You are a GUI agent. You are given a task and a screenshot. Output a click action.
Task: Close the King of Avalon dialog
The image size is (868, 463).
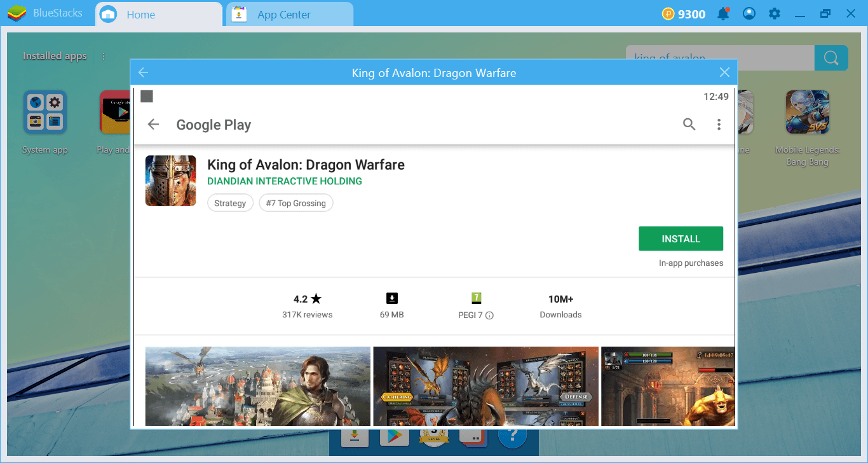[724, 73]
